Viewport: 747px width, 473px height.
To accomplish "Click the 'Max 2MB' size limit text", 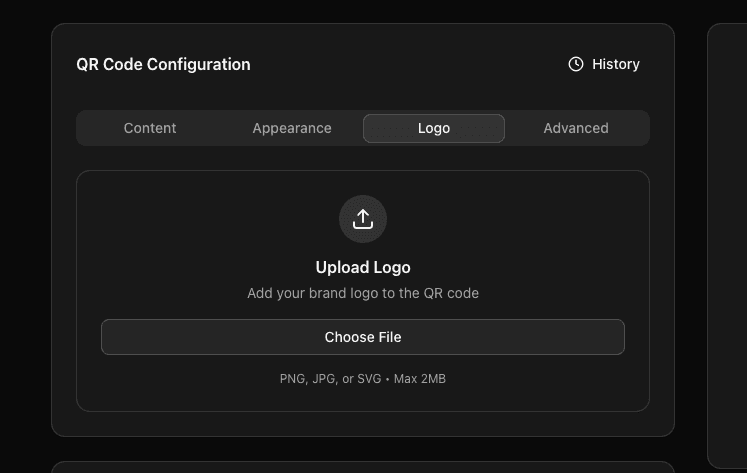I will tap(420, 379).
